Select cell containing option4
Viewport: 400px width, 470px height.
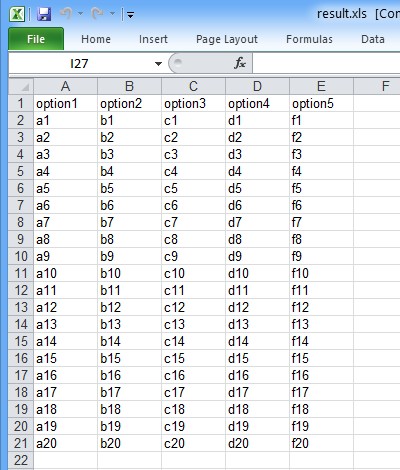pyautogui.click(x=257, y=103)
